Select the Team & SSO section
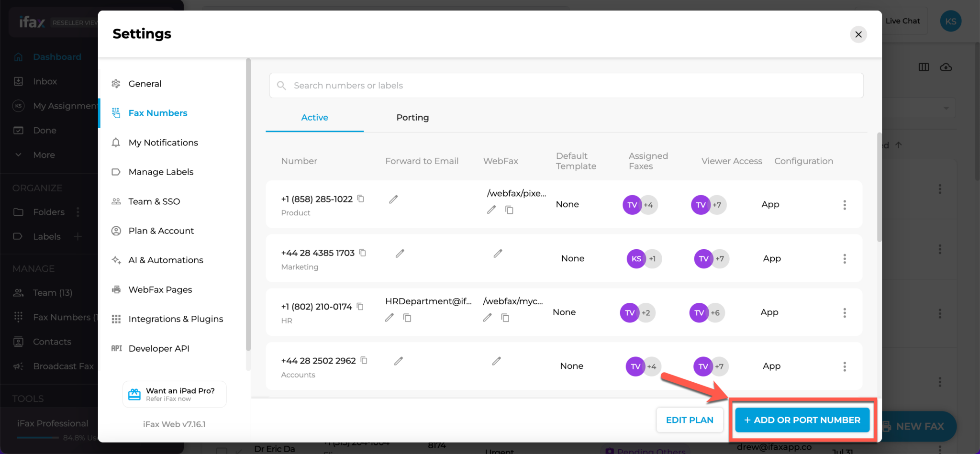Screen dimensions: 980x454 [153, 201]
